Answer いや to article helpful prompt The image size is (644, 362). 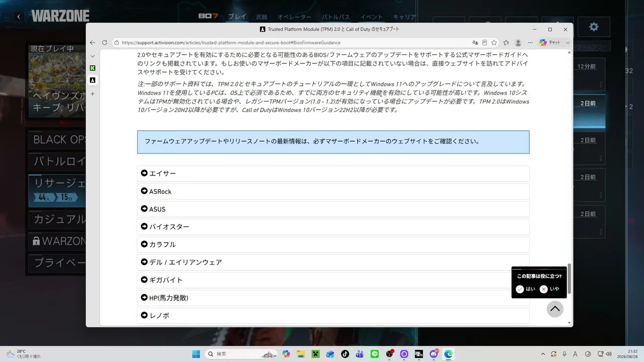549,289
